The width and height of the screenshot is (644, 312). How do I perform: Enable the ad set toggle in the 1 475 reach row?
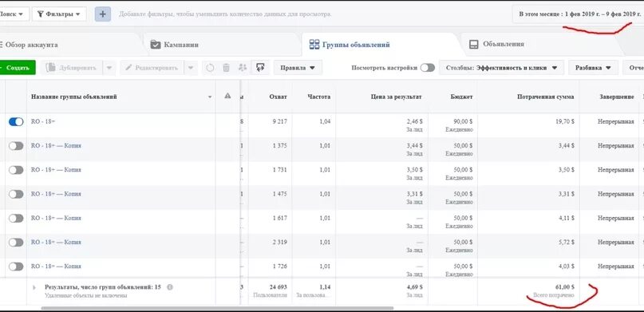pos(16,194)
